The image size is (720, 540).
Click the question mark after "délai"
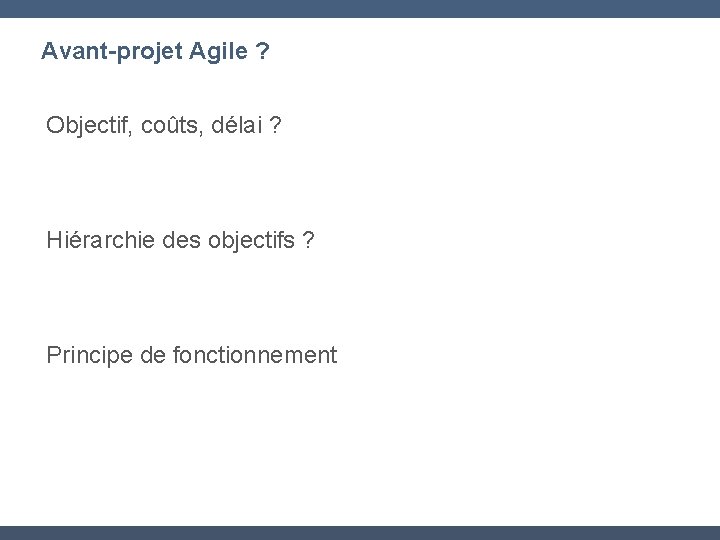pyautogui.click(x=275, y=125)
